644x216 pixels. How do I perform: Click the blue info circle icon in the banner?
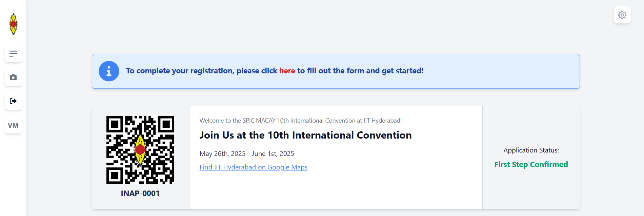[x=109, y=71]
